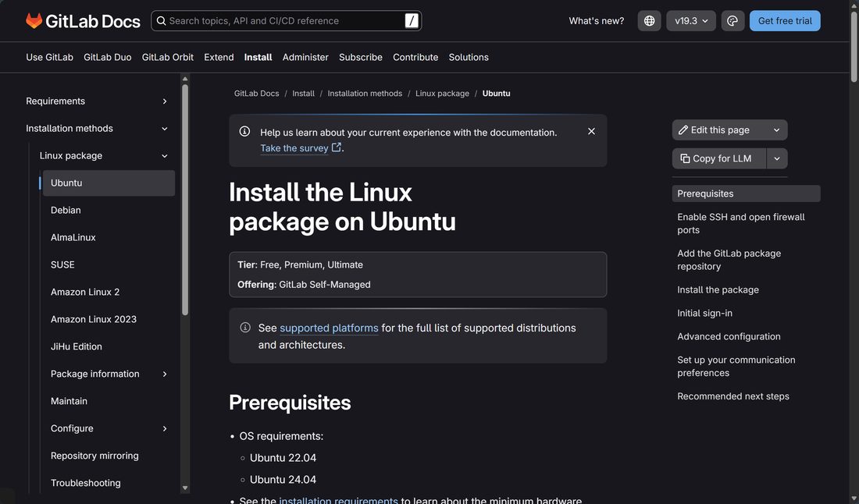Click sidebar scrollbar up arrow
The width and height of the screenshot is (859, 504).
pos(185,79)
